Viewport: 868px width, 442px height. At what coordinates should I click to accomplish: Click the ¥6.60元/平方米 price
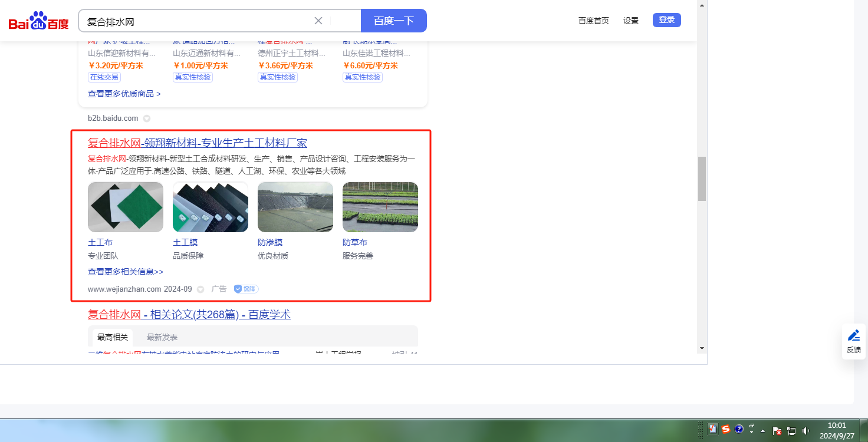click(x=370, y=65)
